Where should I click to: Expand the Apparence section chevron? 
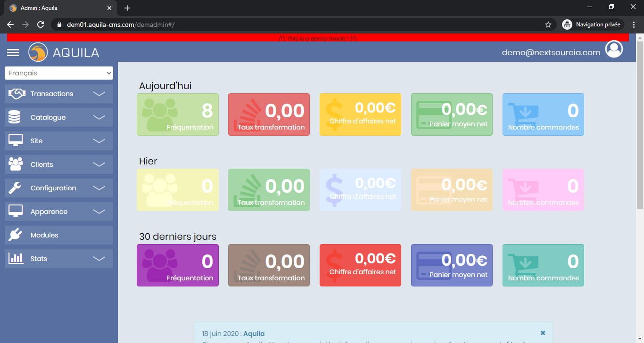coord(99,211)
